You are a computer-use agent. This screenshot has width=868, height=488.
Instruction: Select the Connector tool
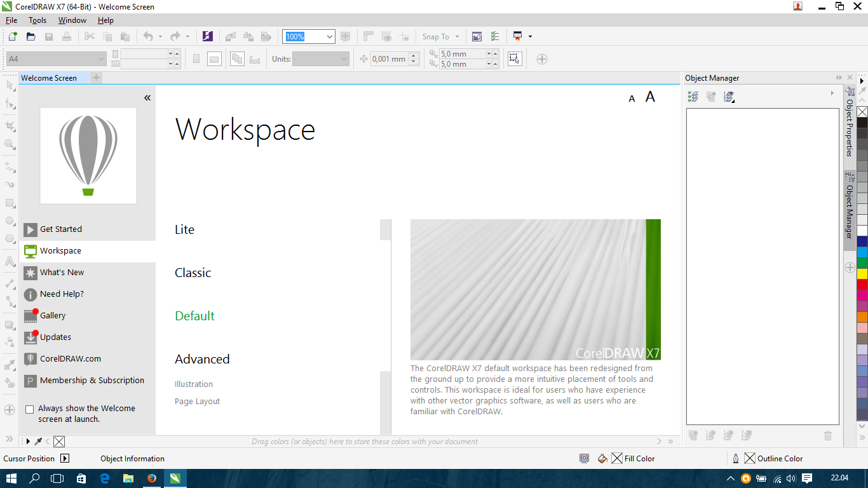pyautogui.click(x=10, y=302)
